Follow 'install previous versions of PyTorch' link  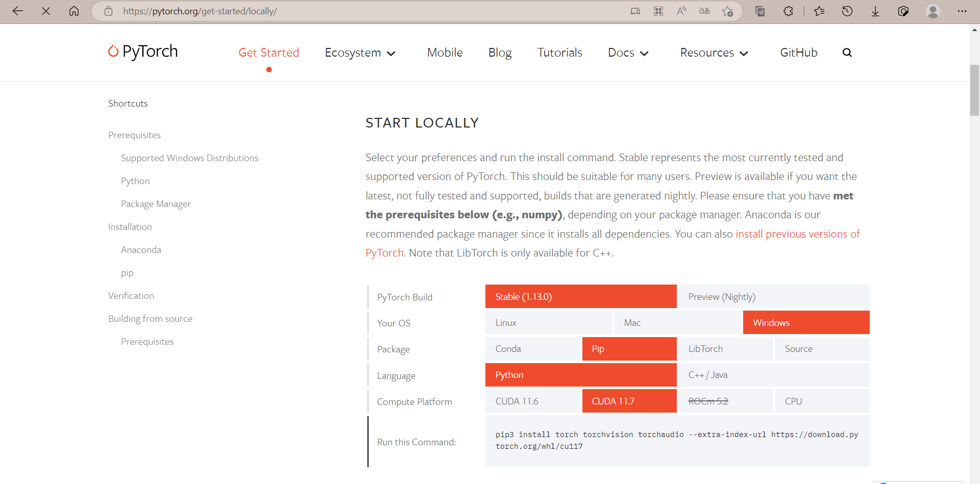(798, 234)
